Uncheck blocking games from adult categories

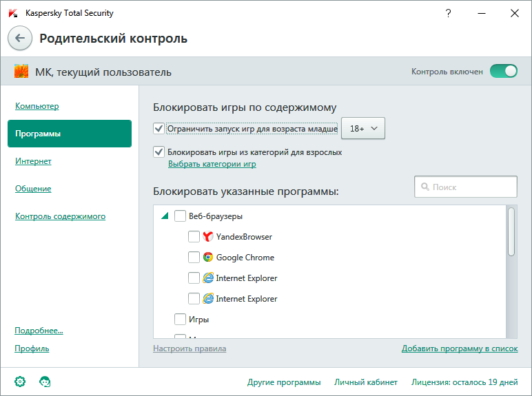(x=159, y=152)
